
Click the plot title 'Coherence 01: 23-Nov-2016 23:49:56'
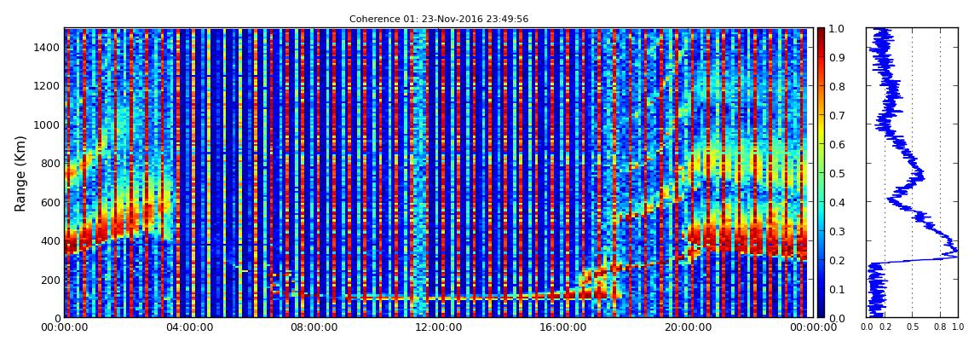(439, 19)
